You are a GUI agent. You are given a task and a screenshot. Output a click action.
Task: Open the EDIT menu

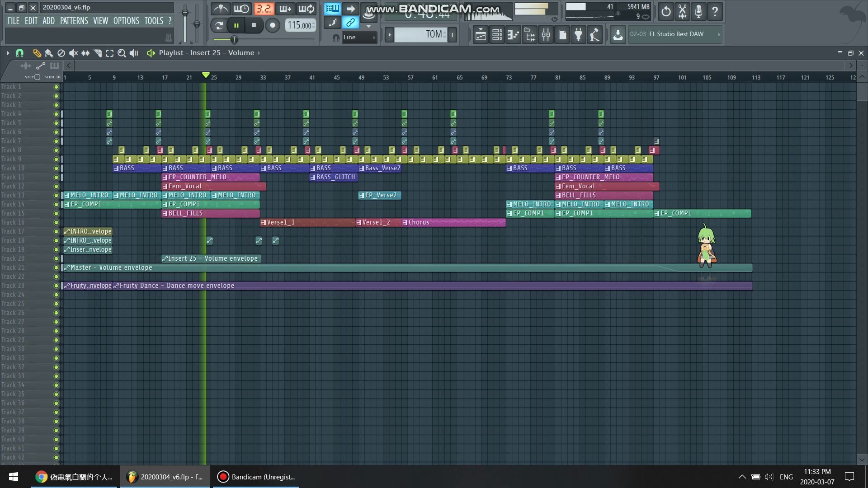[x=31, y=21]
